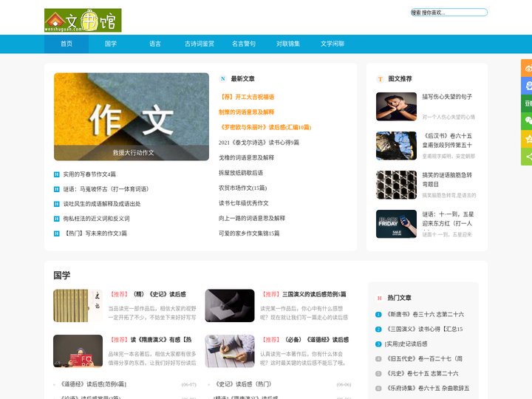Click rank 1 badge next to 新唐书

(x=378, y=315)
